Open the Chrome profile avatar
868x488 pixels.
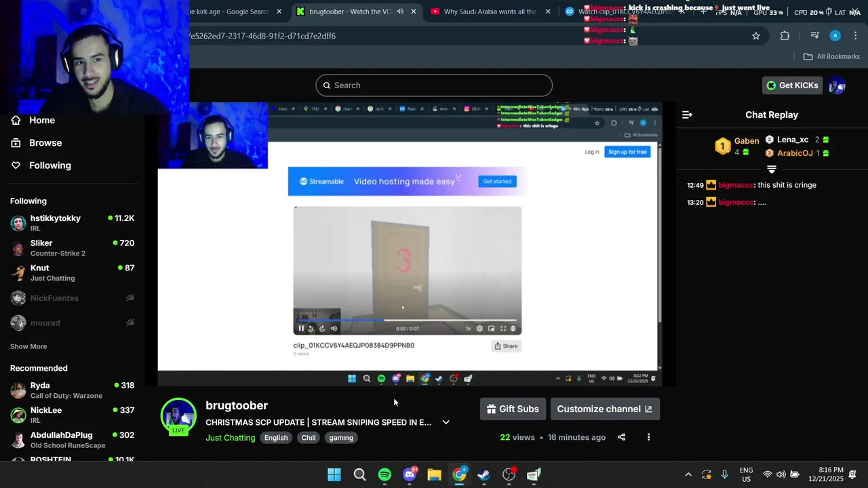click(835, 36)
